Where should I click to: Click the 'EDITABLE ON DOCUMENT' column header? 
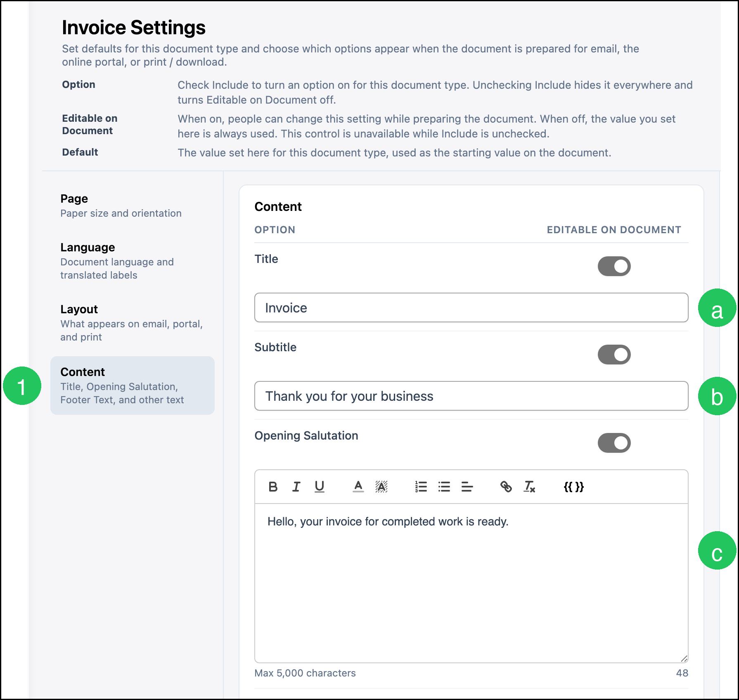pyautogui.click(x=614, y=230)
